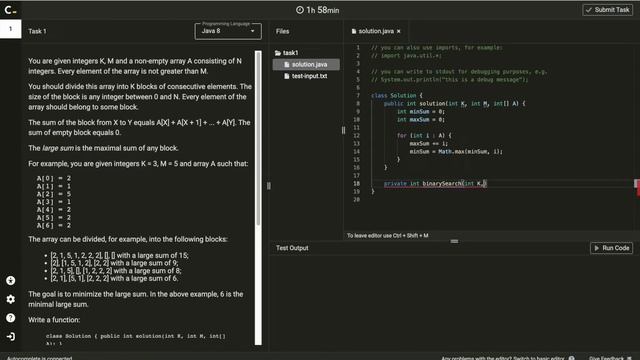Click the solution.java file icon in tree
This screenshot has height=360, width=640.
[x=287, y=64]
